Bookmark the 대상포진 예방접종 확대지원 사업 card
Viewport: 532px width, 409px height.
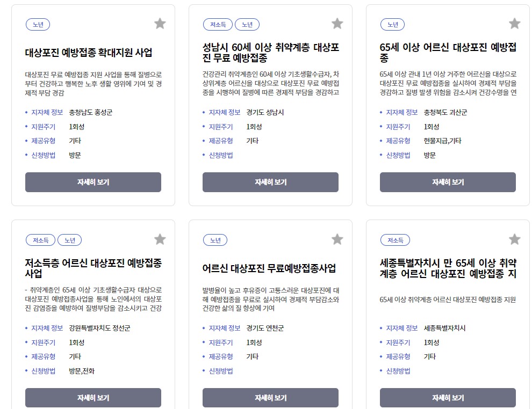click(x=160, y=23)
